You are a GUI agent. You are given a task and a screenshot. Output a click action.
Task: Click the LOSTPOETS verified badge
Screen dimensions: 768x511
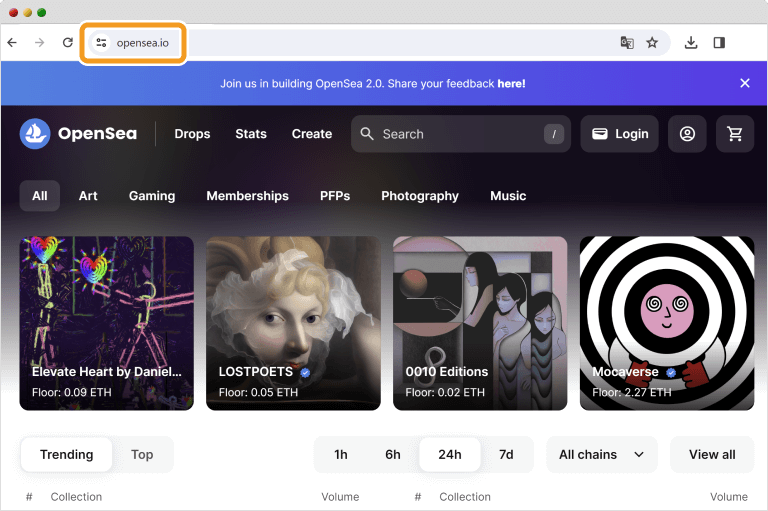click(305, 373)
